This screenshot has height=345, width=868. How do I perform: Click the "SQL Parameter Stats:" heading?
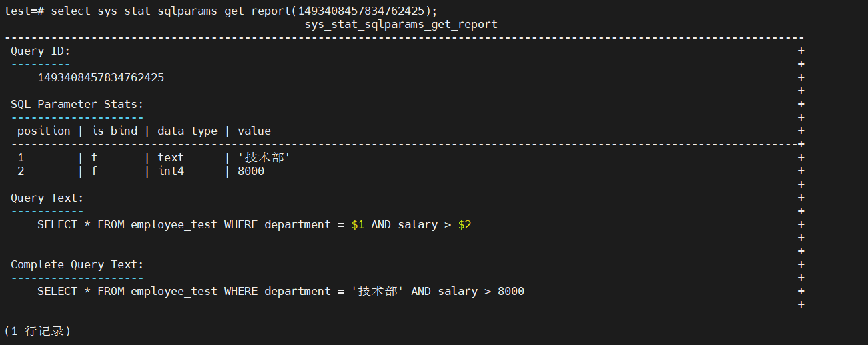(77, 104)
